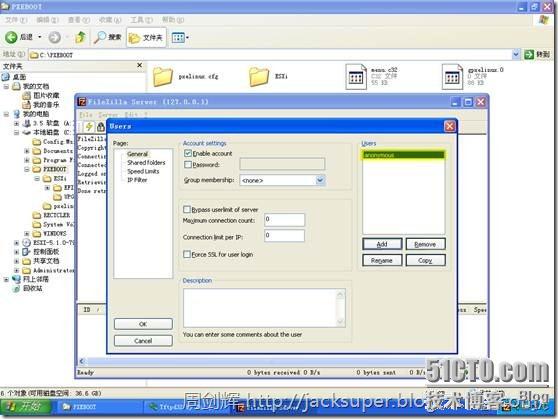Image resolution: width=558 pixels, height=419 pixels.
Task: Select Shared Documents (共享文档) folder in tree
Action: [x=46, y=261]
